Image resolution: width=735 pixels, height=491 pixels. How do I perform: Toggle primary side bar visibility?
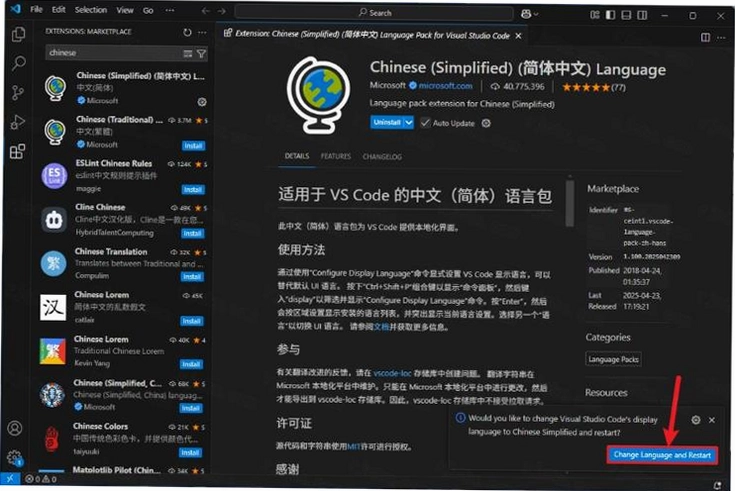click(610, 15)
